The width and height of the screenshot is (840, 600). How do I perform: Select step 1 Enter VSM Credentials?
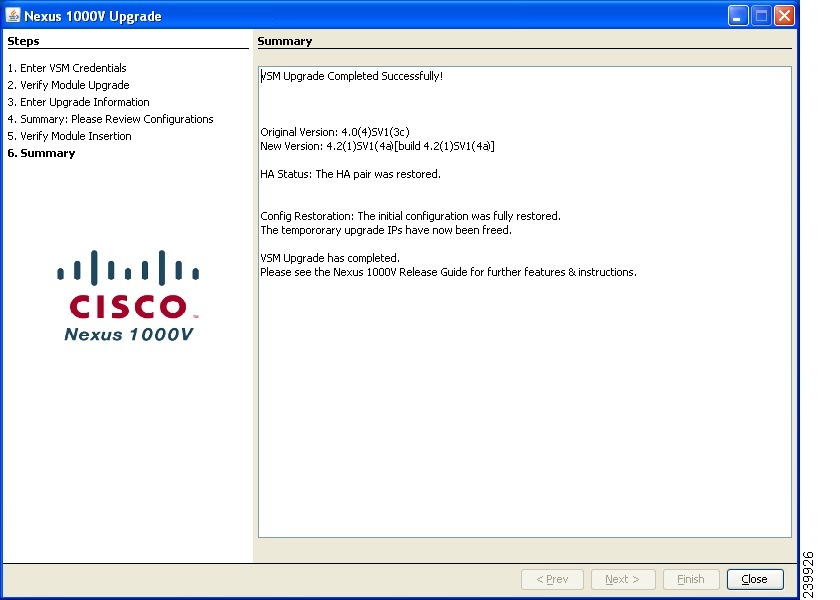click(x=67, y=68)
